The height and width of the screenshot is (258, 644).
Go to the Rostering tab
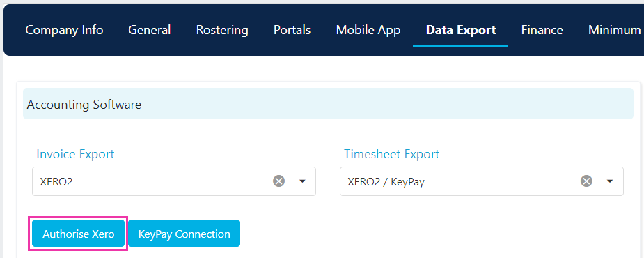[x=222, y=30]
